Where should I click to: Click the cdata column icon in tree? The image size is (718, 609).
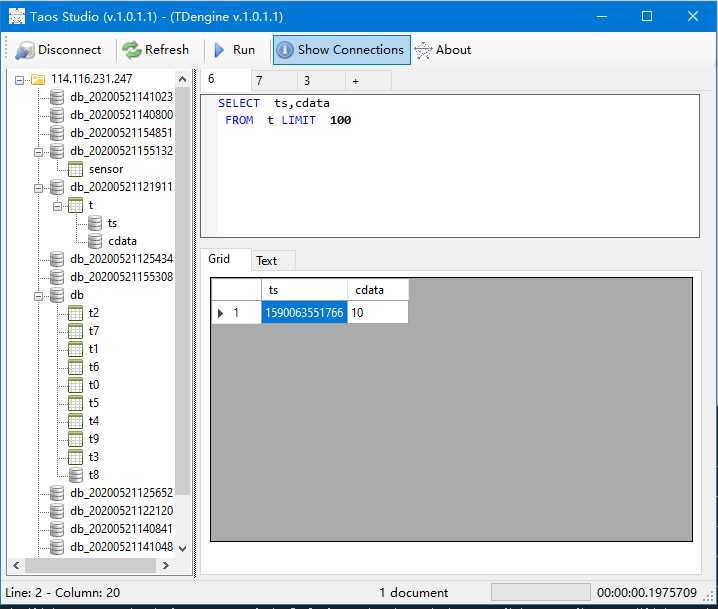95,241
